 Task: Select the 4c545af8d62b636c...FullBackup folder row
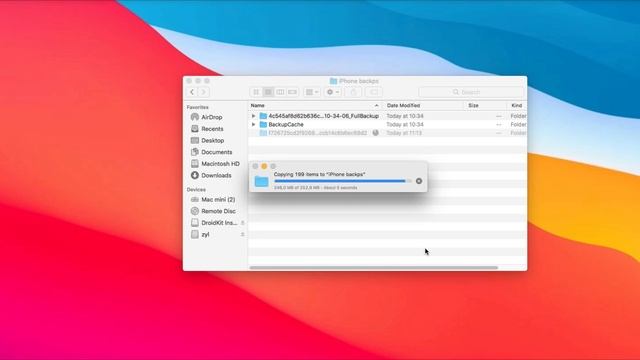click(x=387, y=116)
